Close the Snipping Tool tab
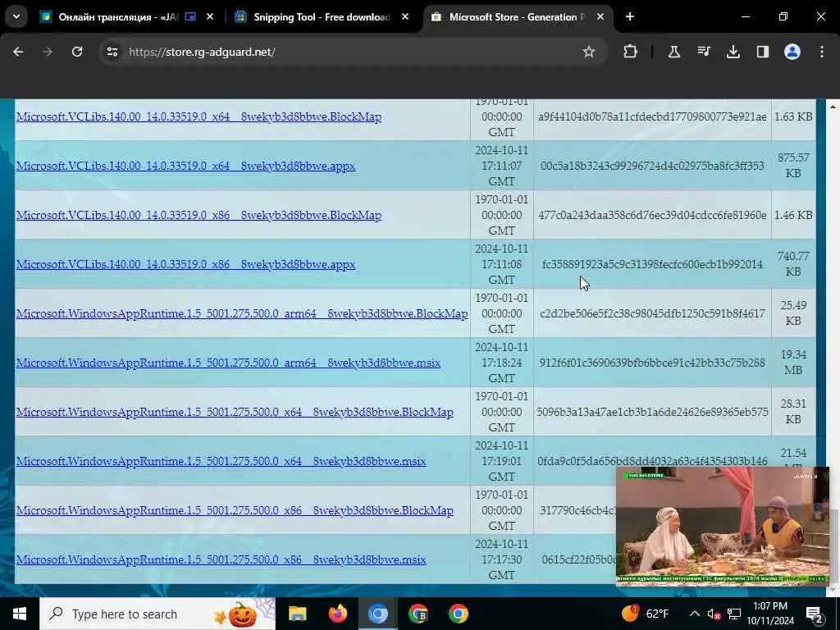Viewport: 840px width, 630px height. click(x=405, y=17)
